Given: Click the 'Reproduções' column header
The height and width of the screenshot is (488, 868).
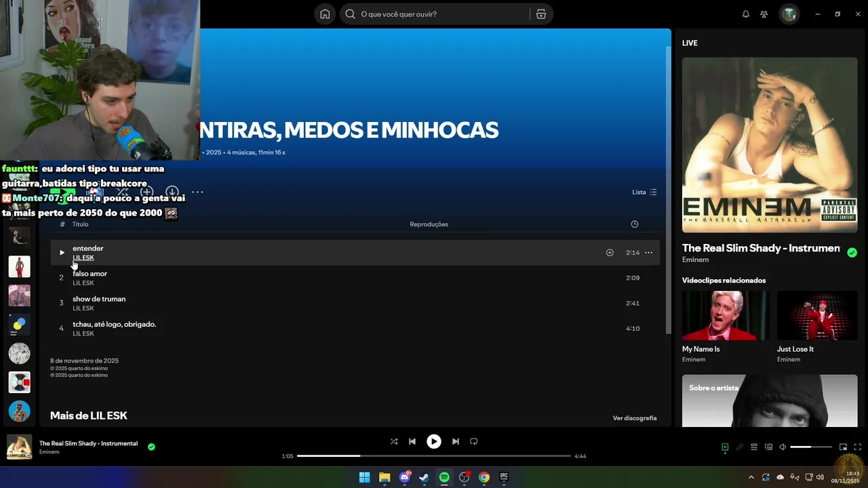Looking at the screenshot, I should click(429, 224).
